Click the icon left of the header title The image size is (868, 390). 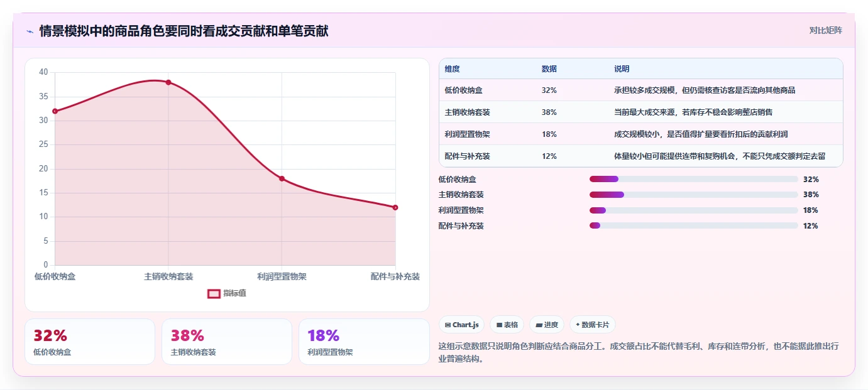(x=30, y=31)
